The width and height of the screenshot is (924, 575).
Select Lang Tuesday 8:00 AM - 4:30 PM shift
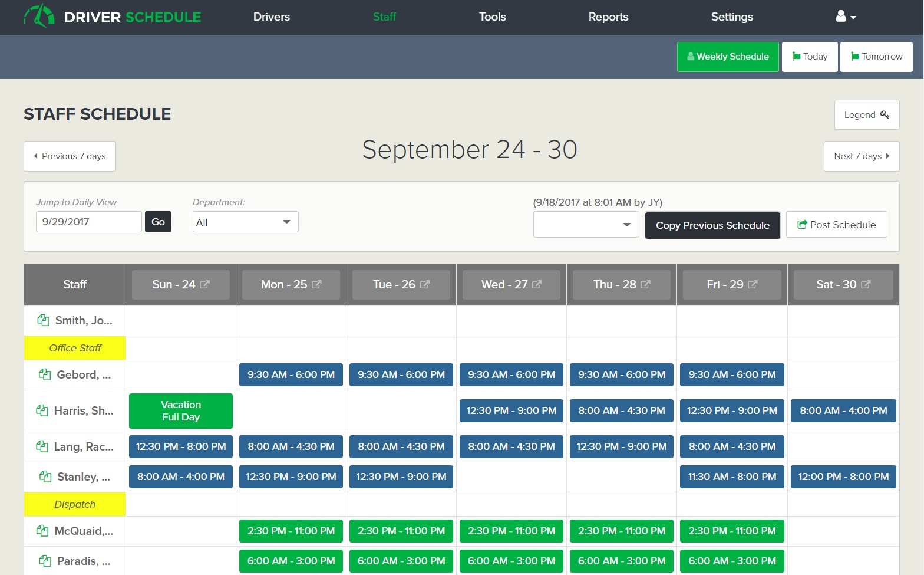pyautogui.click(x=401, y=446)
